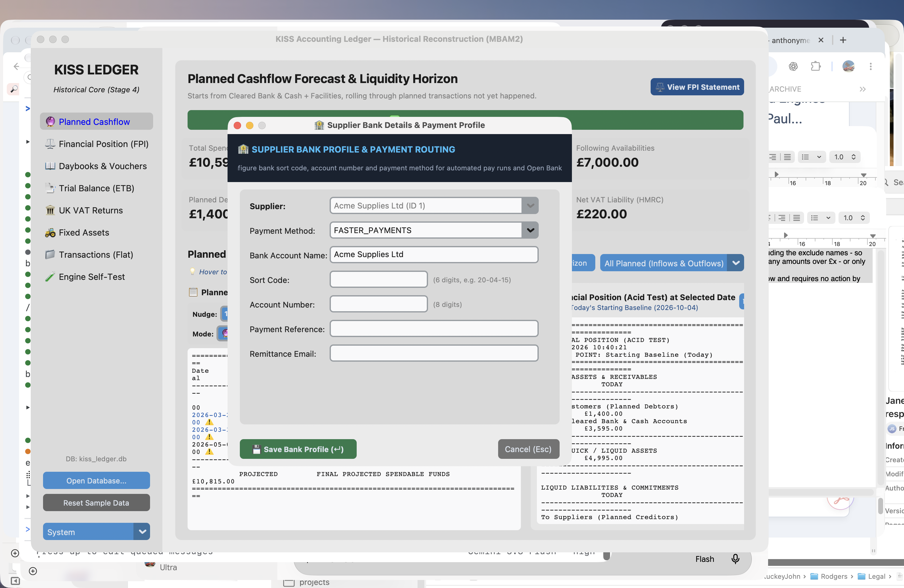The image size is (904, 588).
Task: Open the Supplier dropdown
Action: tap(530, 205)
